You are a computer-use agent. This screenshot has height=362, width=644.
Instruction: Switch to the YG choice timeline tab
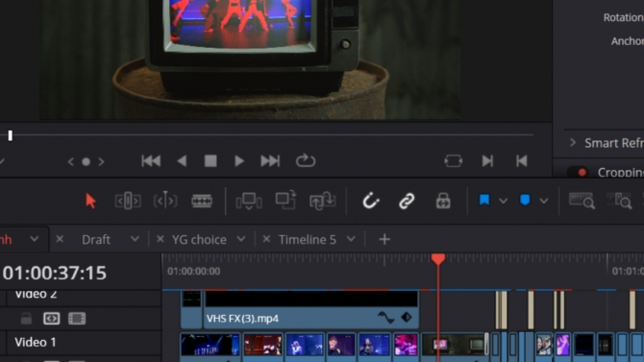(x=199, y=239)
